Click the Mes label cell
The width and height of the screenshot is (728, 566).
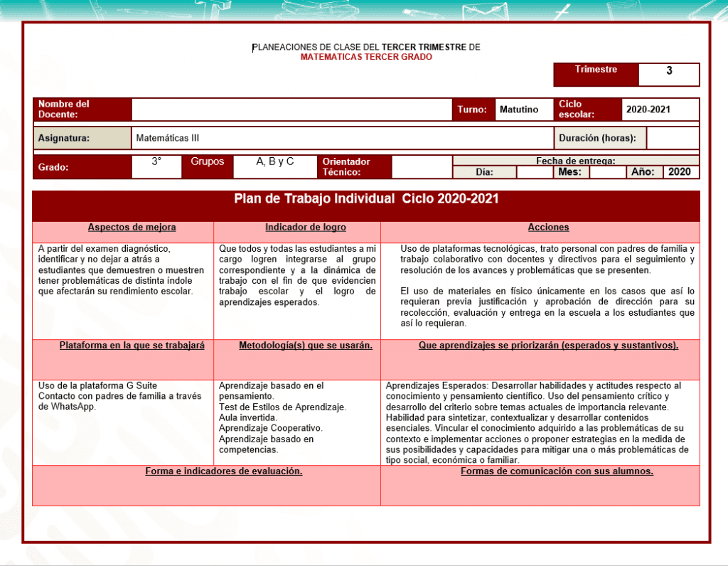click(571, 172)
